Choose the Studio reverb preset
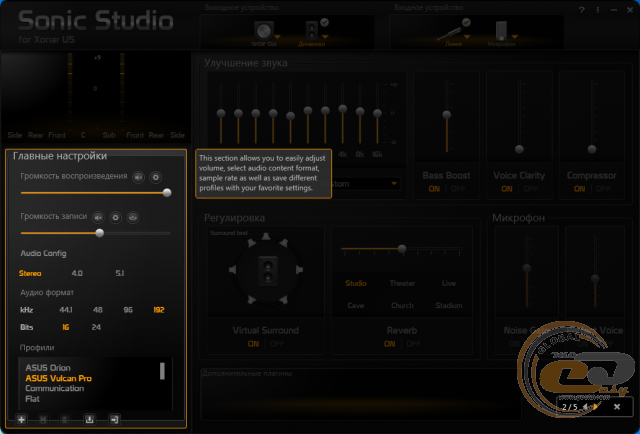 click(356, 283)
